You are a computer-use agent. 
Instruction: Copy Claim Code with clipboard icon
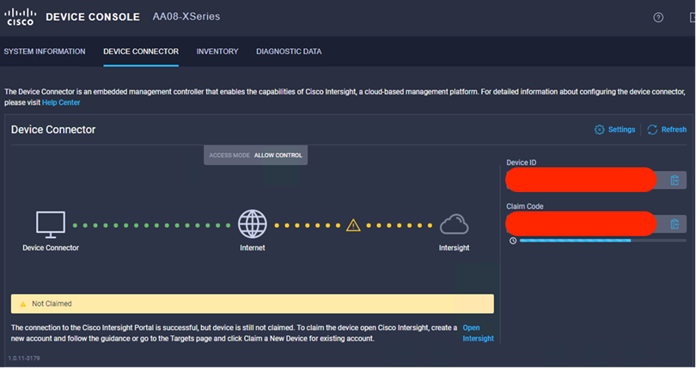675,224
